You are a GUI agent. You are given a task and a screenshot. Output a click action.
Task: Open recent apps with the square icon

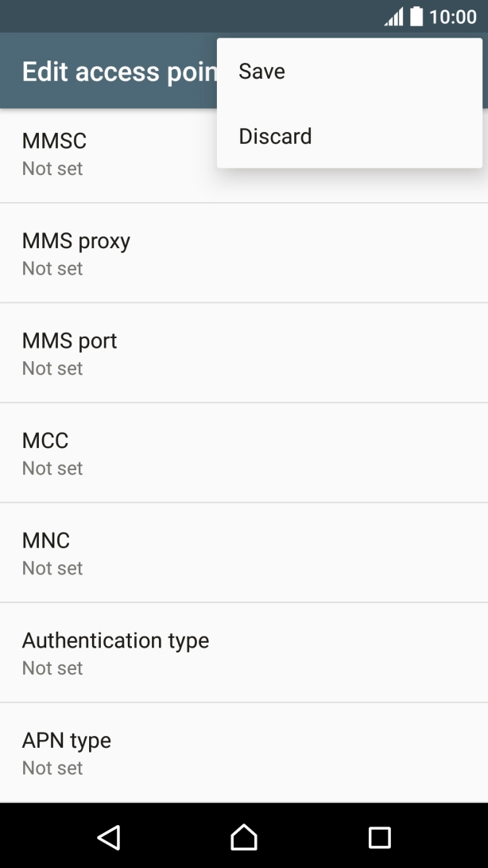click(x=379, y=836)
